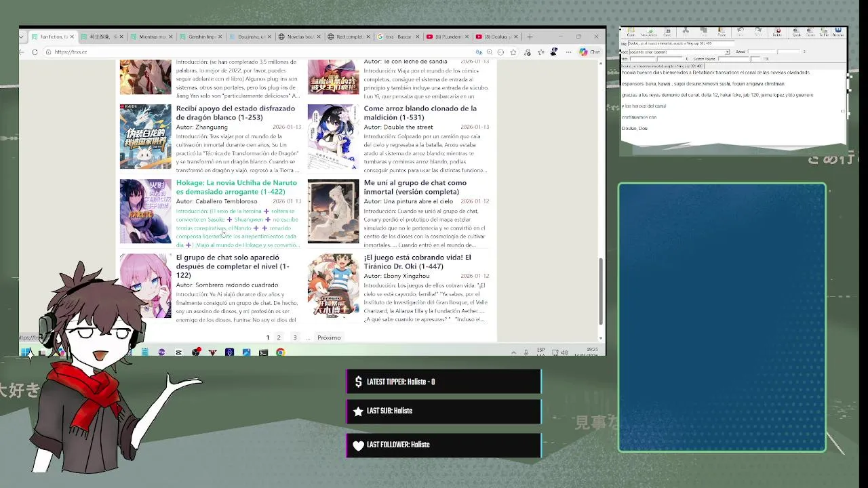The height and width of the screenshot is (488, 868).
Task: Click author name 'Double the street'
Action: 408,127
